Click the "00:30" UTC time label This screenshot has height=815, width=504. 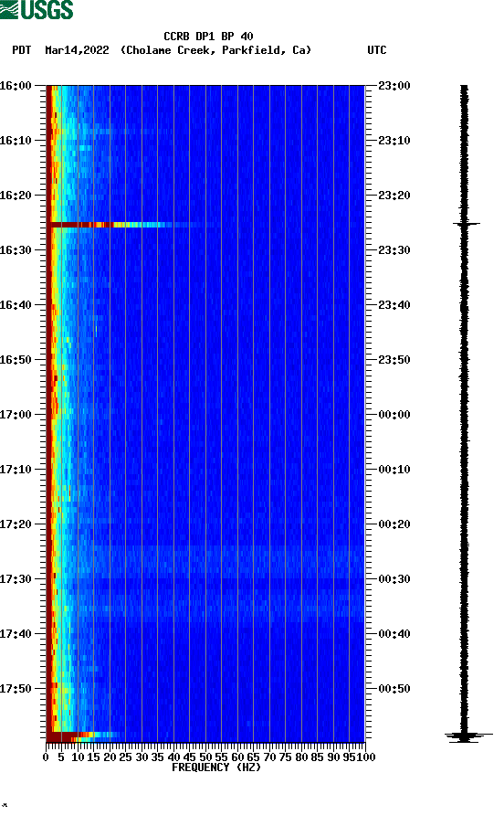(394, 579)
